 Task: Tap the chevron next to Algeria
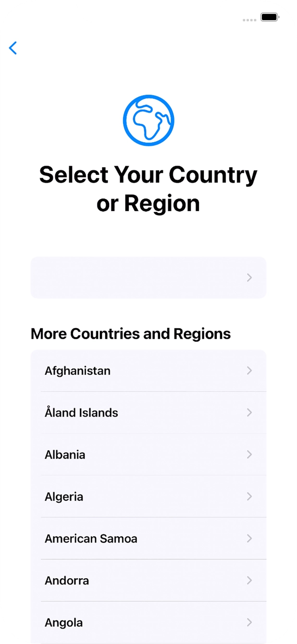pyautogui.click(x=249, y=496)
